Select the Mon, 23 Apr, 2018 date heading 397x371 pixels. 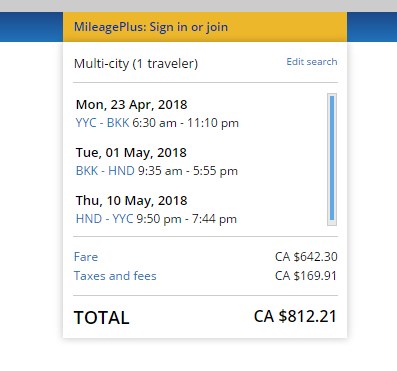[132, 105]
